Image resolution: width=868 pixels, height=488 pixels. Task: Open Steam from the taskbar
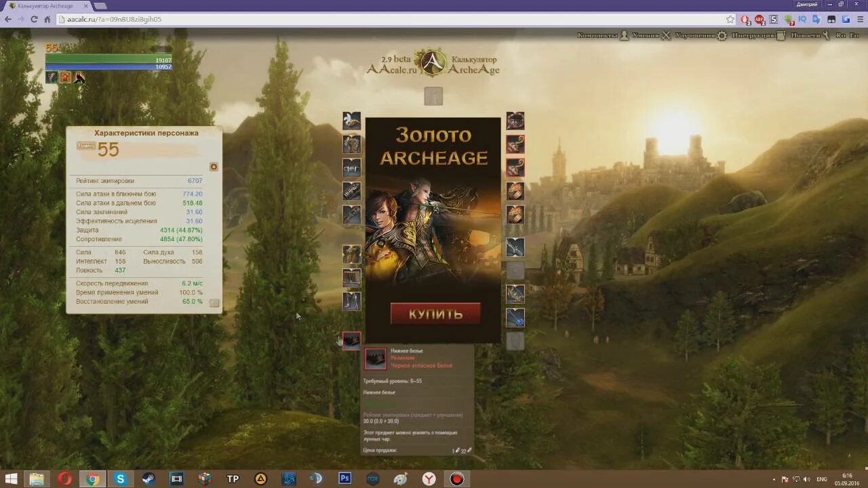pos(149,479)
